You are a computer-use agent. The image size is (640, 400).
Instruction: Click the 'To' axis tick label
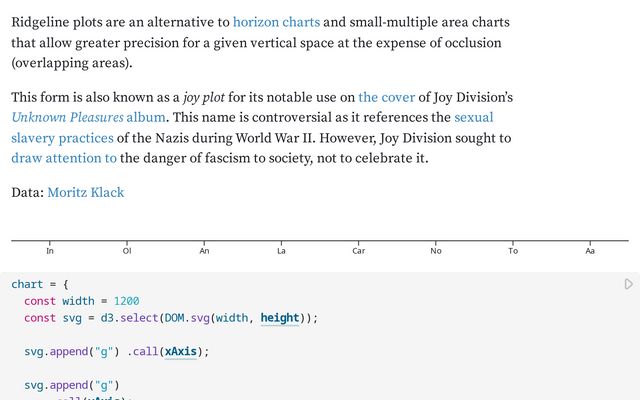(513, 251)
